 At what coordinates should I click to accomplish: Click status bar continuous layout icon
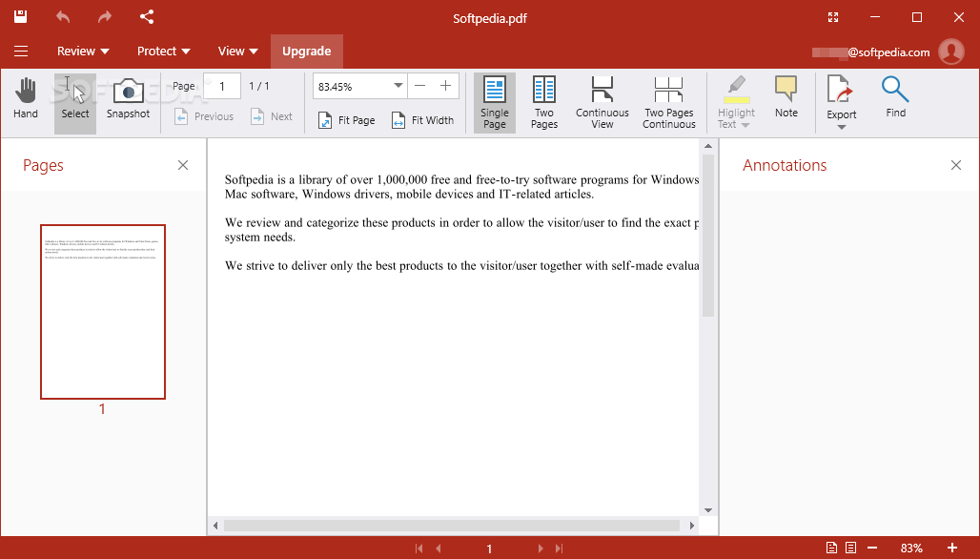coord(850,548)
